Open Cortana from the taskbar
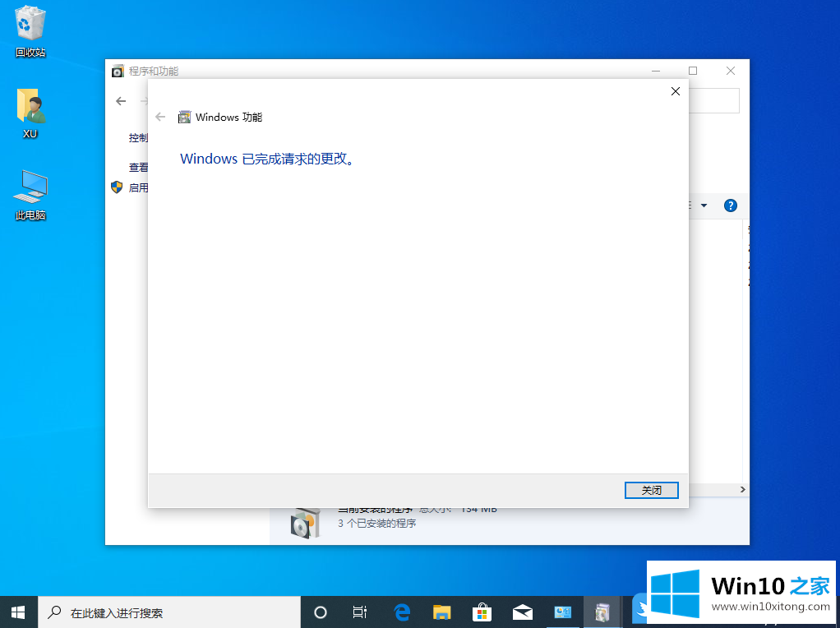The width and height of the screenshot is (840, 628). point(321,612)
